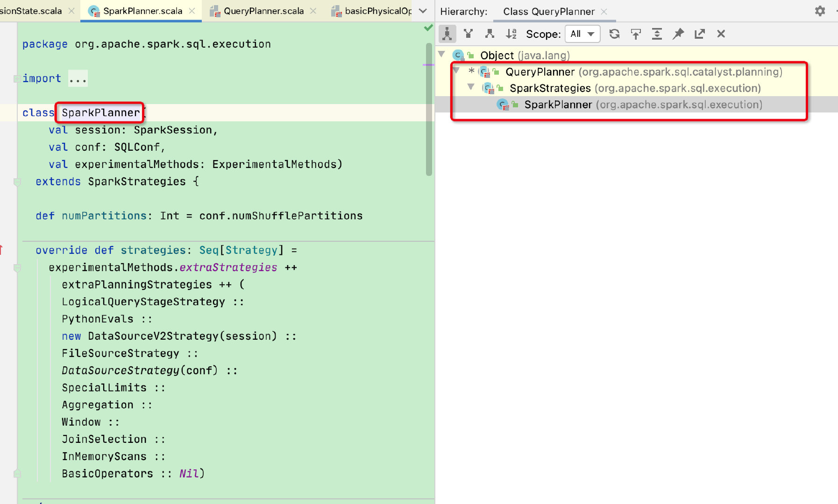This screenshot has width=838, height=504.
Task: Click SparkPlanner class name in editor
Action: (x=100, y=112)
